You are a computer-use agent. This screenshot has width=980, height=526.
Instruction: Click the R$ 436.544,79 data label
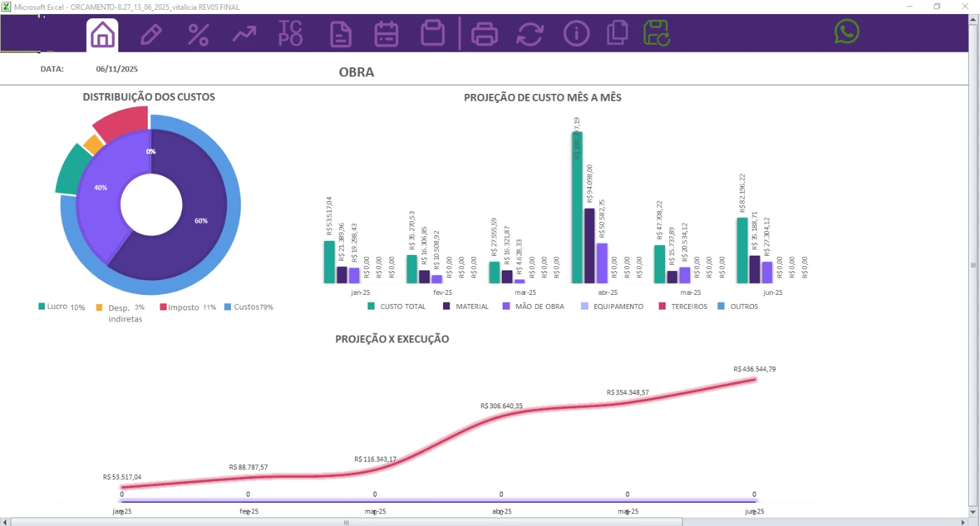point(754,369)
